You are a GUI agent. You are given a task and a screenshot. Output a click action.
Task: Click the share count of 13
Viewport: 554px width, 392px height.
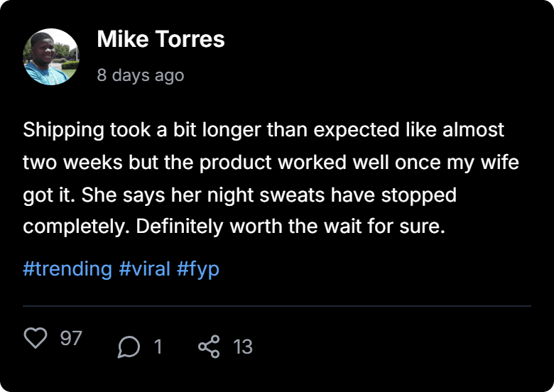pyautogui.click(x=243, y=347)
